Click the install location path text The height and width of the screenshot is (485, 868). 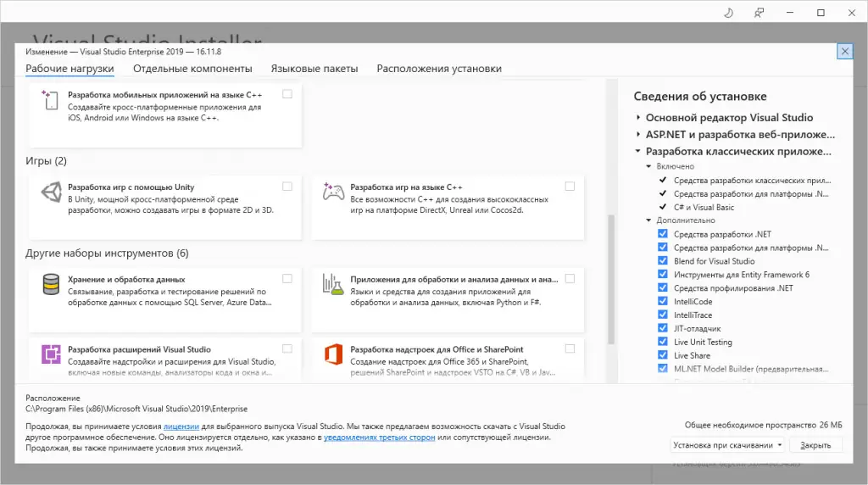click(x=136, y=409)
